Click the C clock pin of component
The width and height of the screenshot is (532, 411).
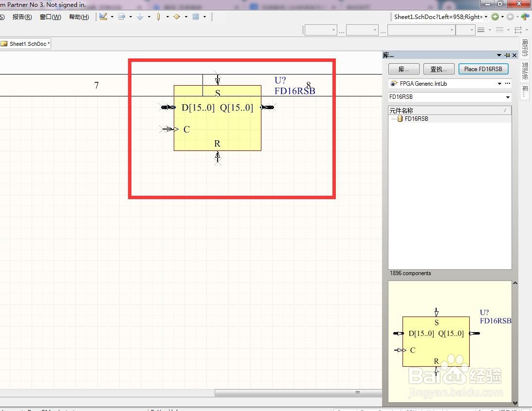[169, 129]
